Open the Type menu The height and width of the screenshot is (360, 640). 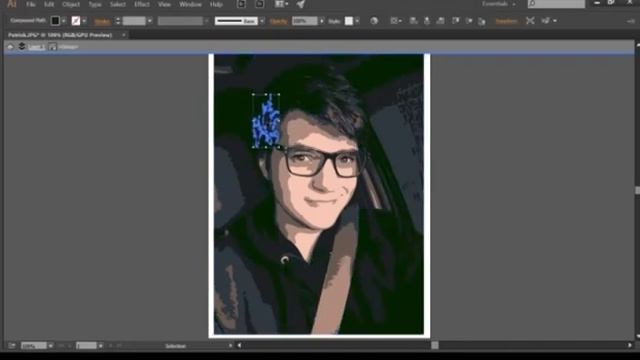point(95,4)
